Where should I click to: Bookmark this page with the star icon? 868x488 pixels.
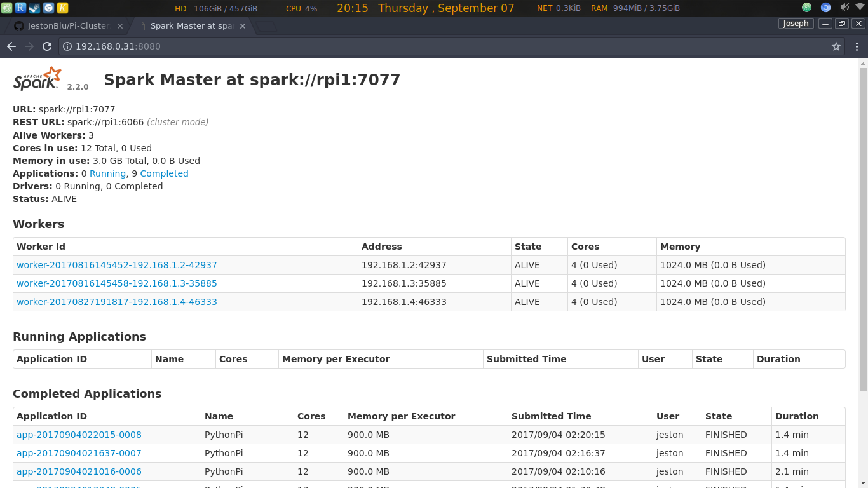836,46
